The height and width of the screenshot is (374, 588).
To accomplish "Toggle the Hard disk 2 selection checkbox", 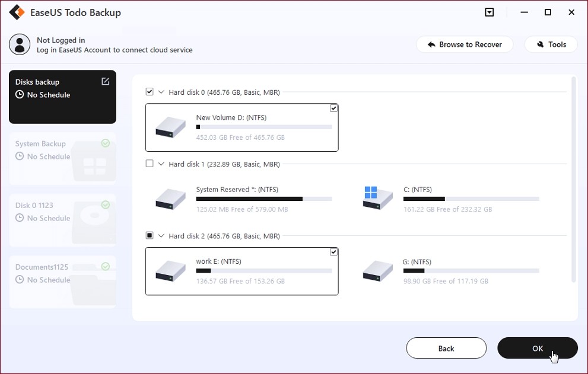I will pos(150,235).
